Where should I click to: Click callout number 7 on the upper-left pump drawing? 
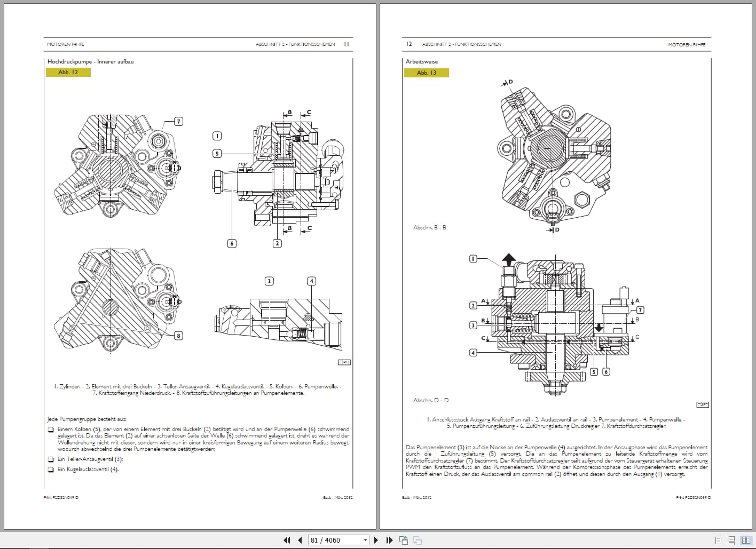coord(179,122)
